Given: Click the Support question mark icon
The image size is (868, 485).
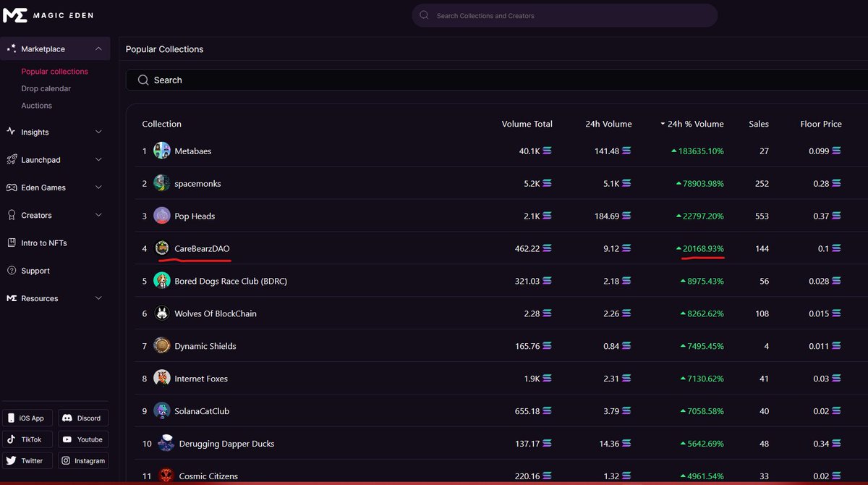Looking at the screenshot, I should tap(11, 271).
